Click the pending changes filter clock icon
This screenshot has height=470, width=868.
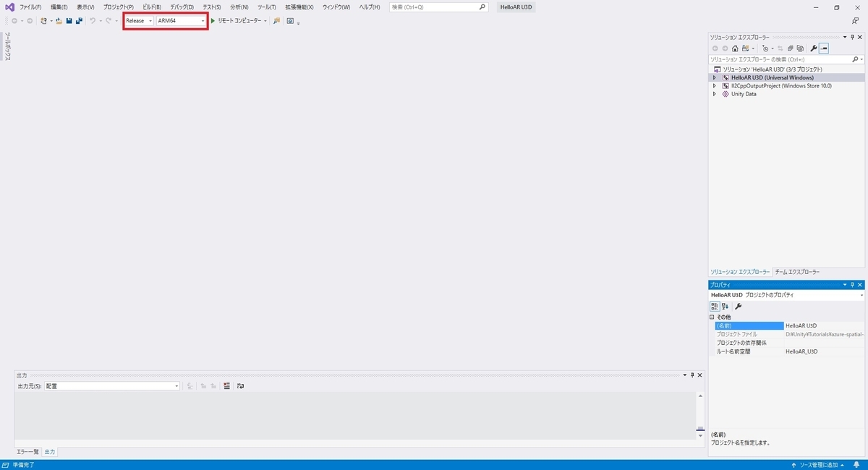[765, 48]
